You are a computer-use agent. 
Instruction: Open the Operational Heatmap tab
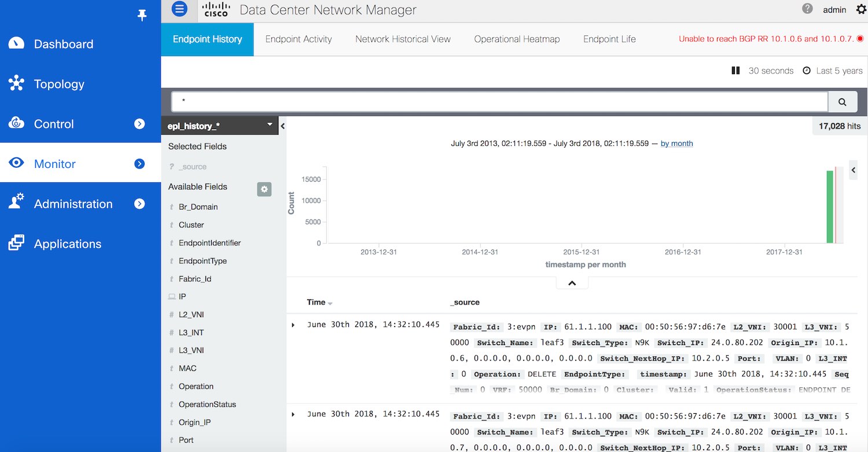point(517,39)
